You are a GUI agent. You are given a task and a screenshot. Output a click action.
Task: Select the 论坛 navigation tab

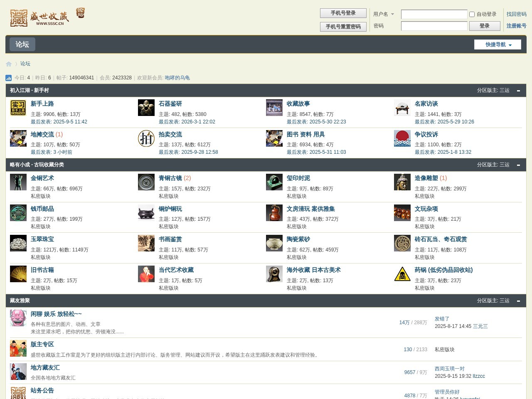[22, 44]
